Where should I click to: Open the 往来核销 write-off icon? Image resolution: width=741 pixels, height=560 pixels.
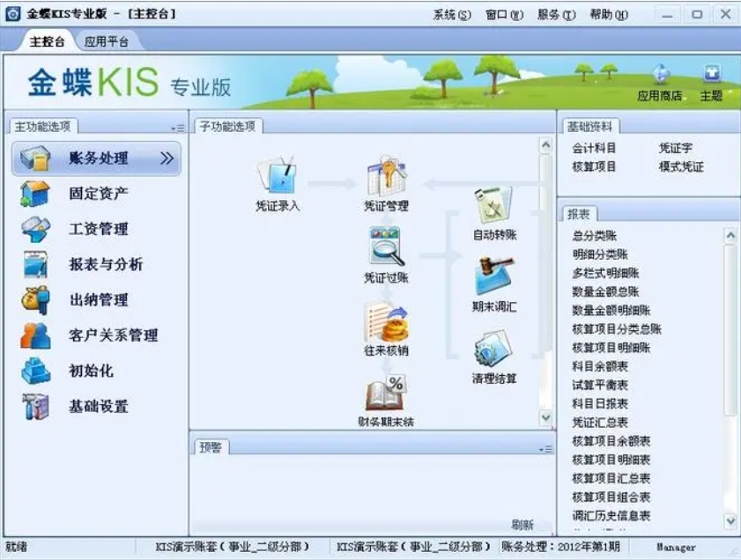coord(386,322)
